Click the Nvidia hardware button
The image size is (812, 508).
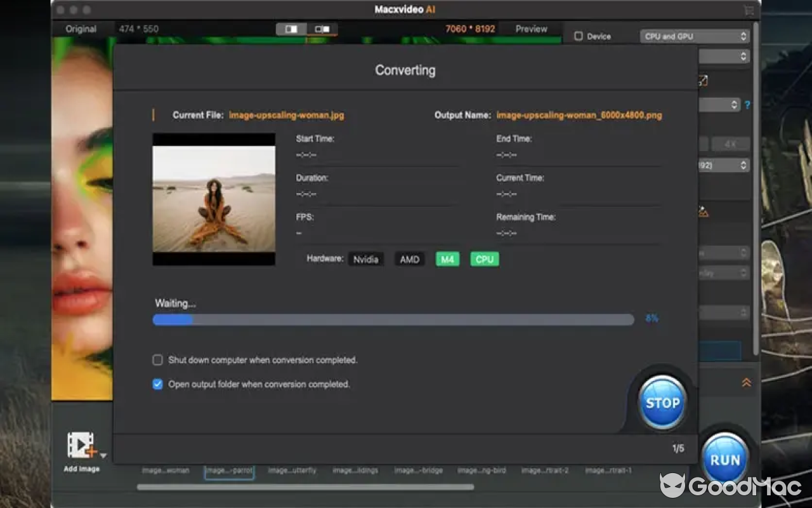tap(366, 259)
